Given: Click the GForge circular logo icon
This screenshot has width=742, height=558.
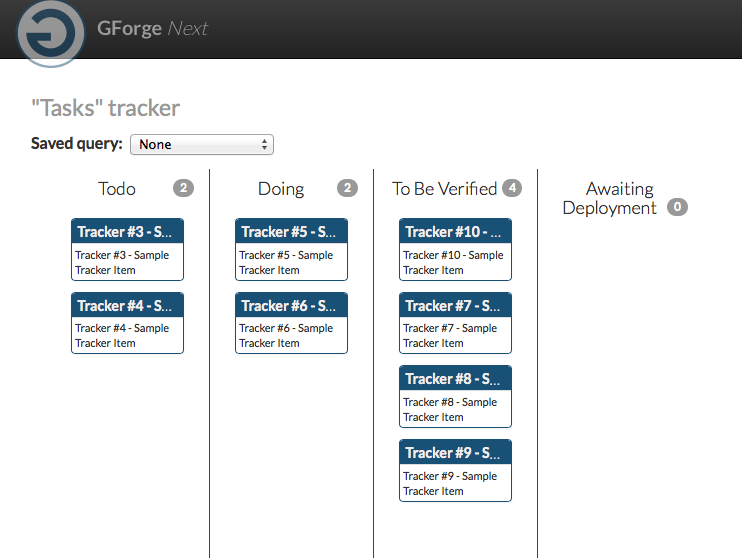Looking at the screenshot, I should pyautogui.click(x=51, y=33).
